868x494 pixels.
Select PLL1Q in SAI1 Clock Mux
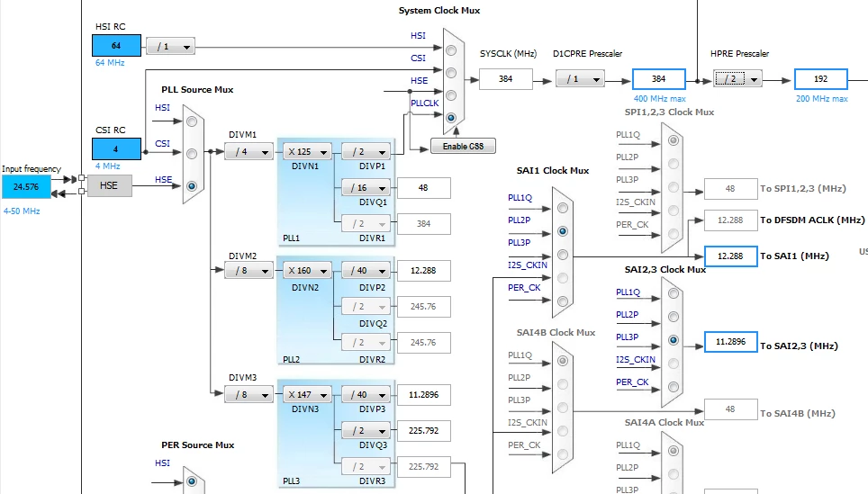pyautogui.click(x=563, y=208)
